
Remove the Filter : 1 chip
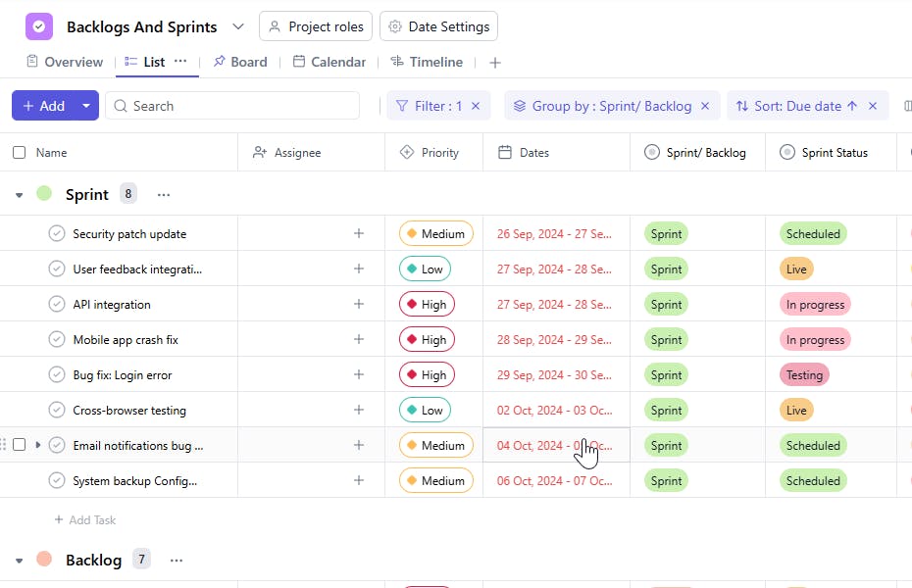pos(476,106)
